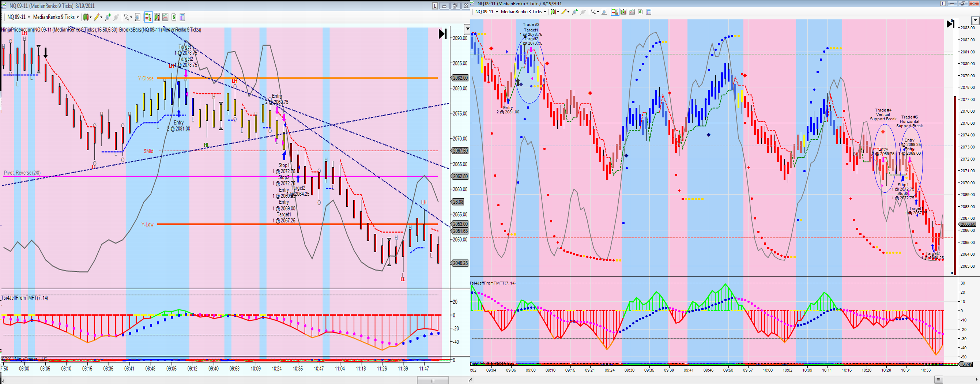Open Indicators dialog in 3 Ticks chart
The width and height of the screenshot is (980, 384).
[x=632, y=12]
